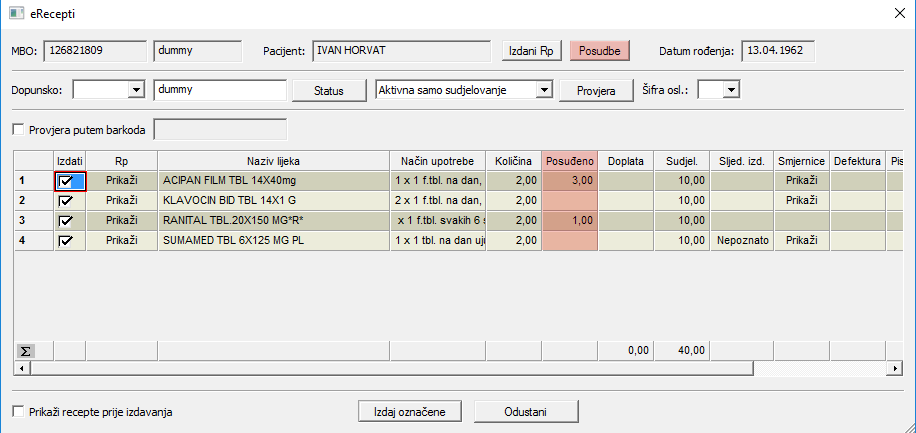
Task: Click the Datum rođenja field
Action: point(778,51)
